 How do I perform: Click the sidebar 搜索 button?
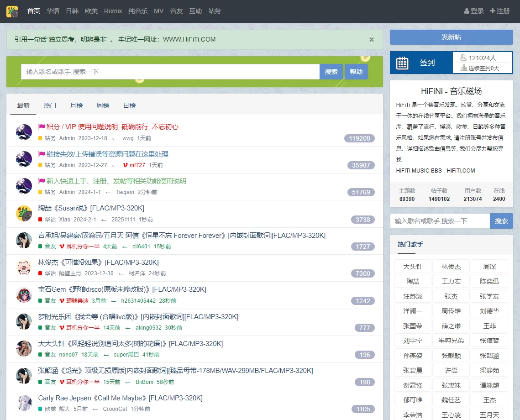(x=501, y=221)
